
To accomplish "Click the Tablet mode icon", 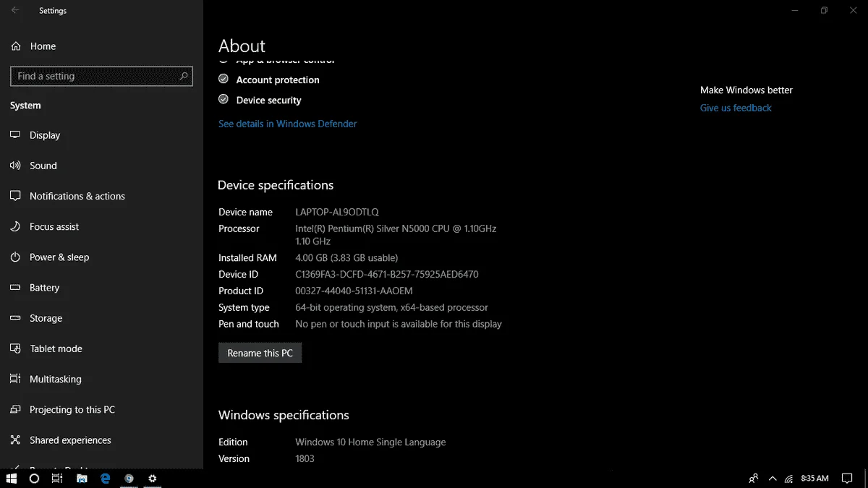I will (x=15, y=348).
